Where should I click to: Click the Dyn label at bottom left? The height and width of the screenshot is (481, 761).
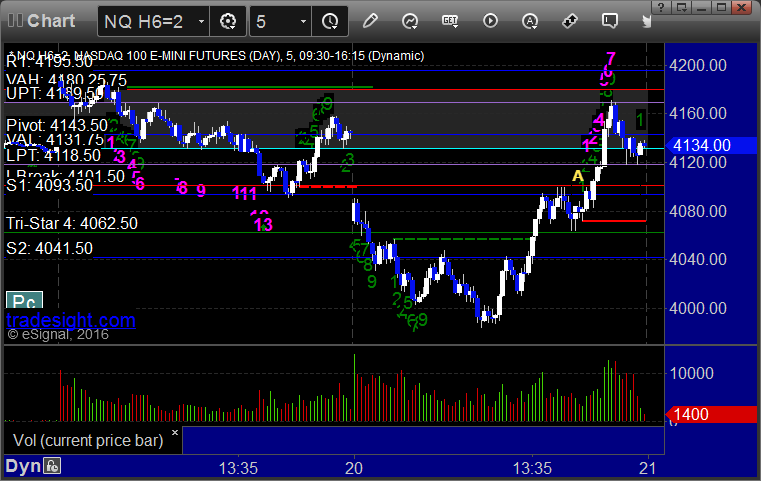pyautogui.click(x=23, y=466)
